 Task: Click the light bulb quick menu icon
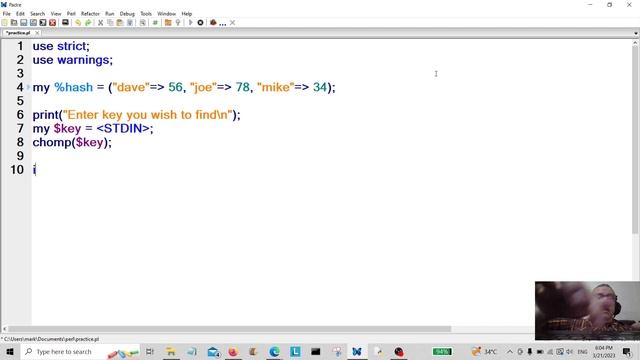(178, 23)
